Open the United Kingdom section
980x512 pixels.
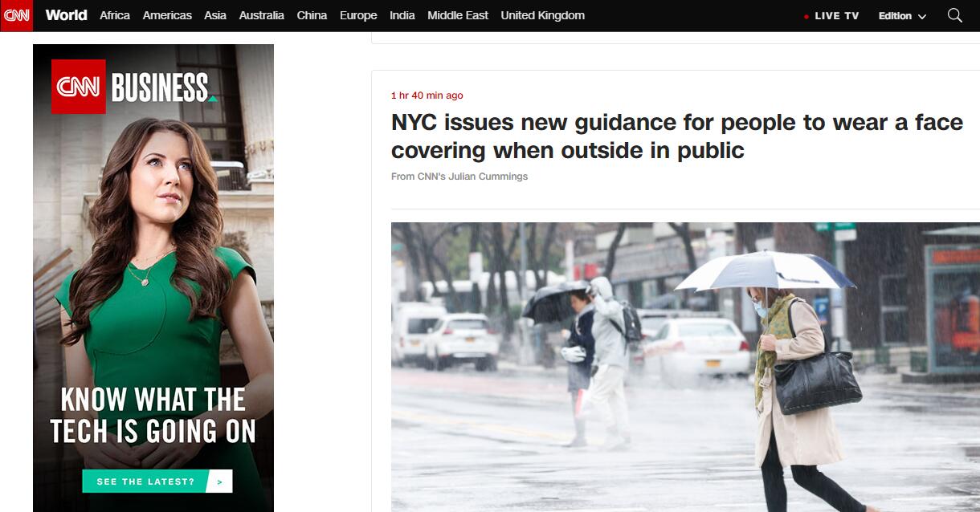coord(543,15)
